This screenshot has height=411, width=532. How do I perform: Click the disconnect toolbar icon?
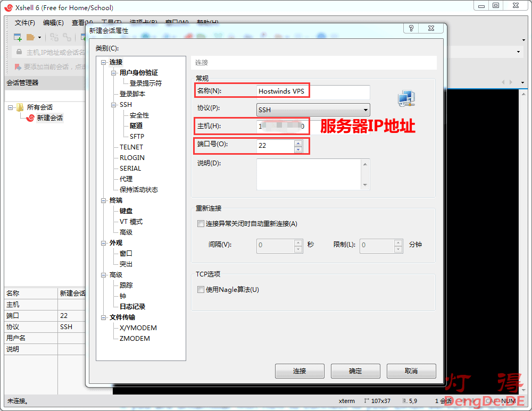(x=54, y=37)
